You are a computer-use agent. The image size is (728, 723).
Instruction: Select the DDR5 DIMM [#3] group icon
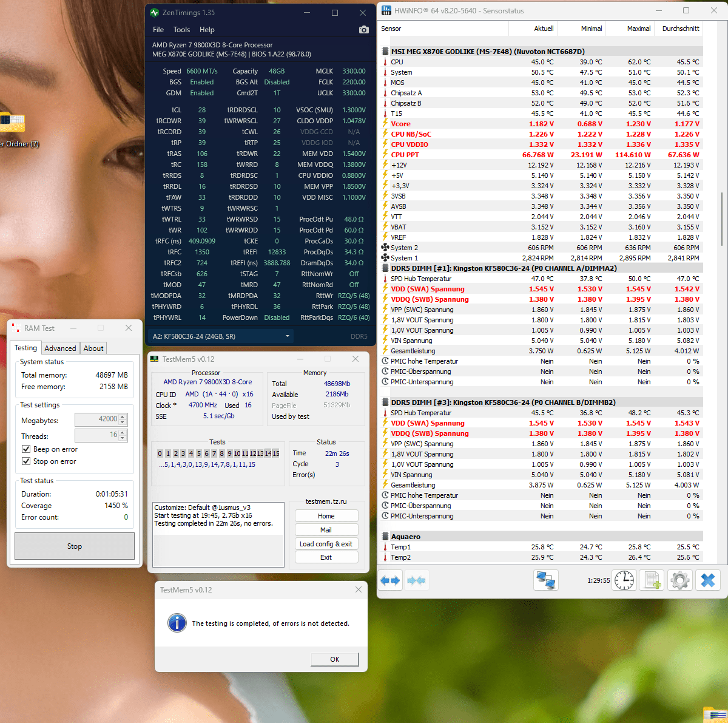pyautogui.click(x=385, y=402)
